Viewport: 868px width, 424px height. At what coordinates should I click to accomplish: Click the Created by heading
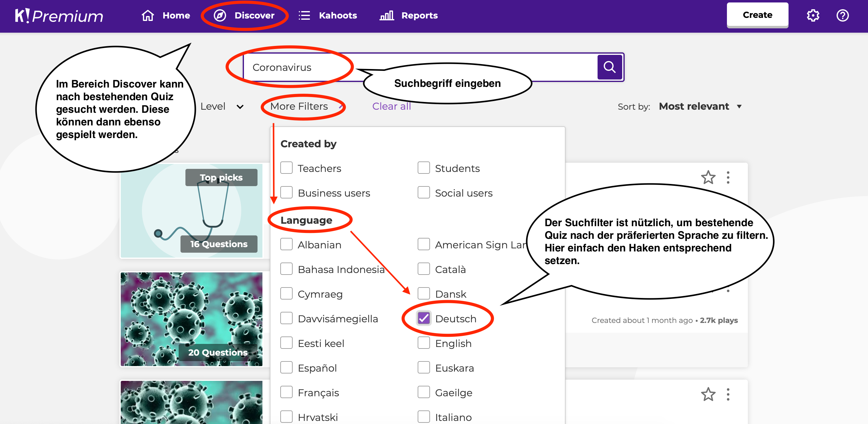tap(308, 144)
